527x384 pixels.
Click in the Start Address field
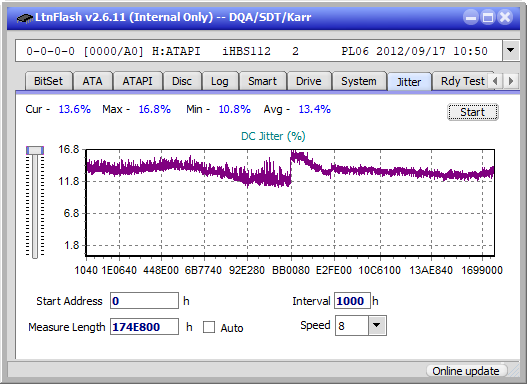(x=144, y=301)
